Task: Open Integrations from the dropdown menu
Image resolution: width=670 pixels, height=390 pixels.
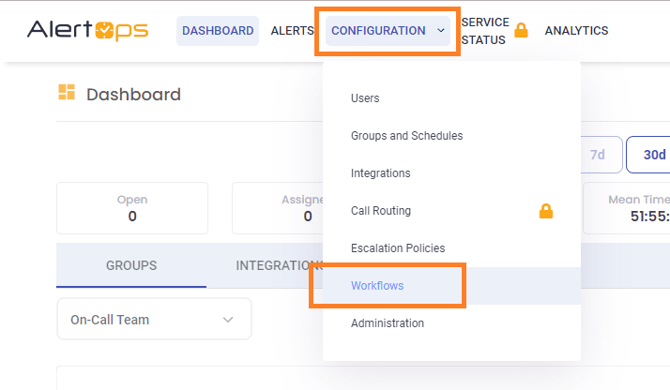Action: pyautogui.click(x=452, y=173)
